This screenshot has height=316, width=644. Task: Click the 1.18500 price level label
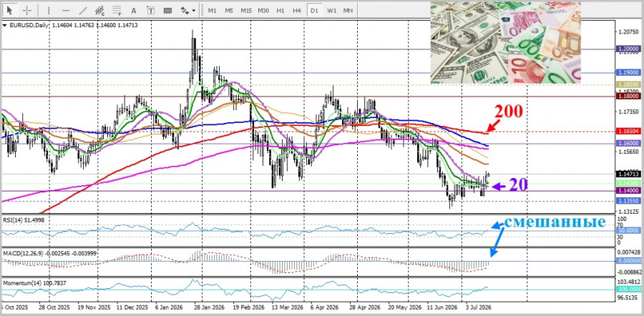(x=628, y=84)
